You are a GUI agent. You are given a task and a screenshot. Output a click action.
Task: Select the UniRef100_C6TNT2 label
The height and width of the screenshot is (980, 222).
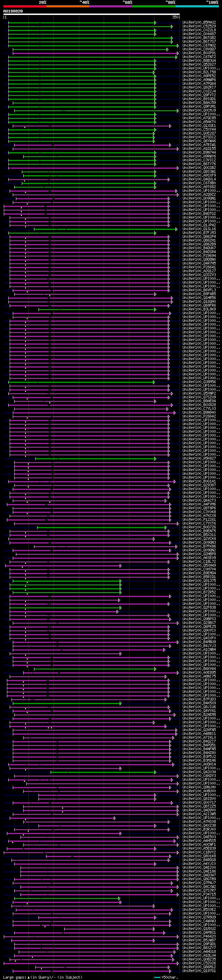click(x=199, y=57)
